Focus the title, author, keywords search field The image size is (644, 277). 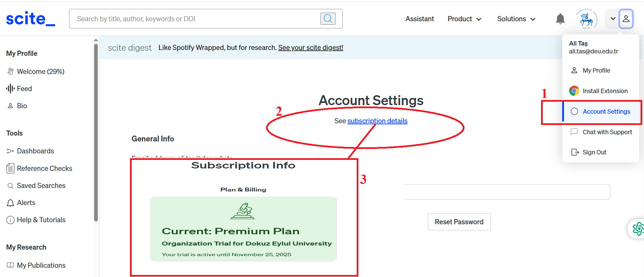click(x=195, y=19)
